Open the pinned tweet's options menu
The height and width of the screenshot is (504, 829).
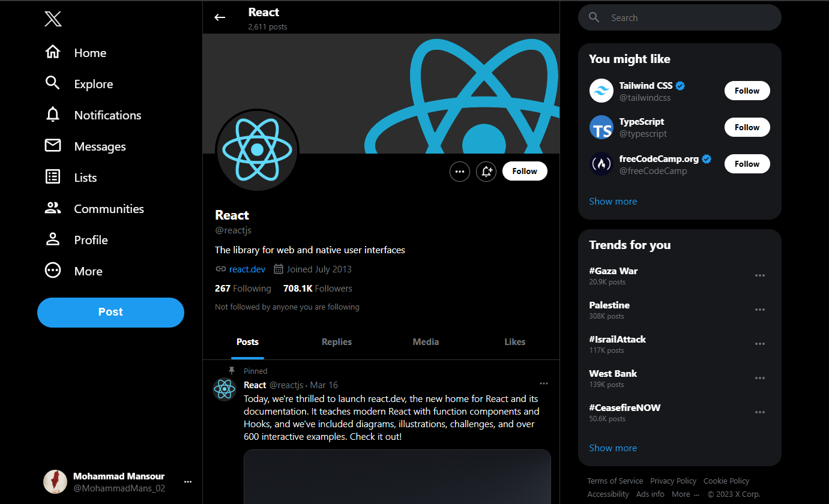(x=544, y=383)
